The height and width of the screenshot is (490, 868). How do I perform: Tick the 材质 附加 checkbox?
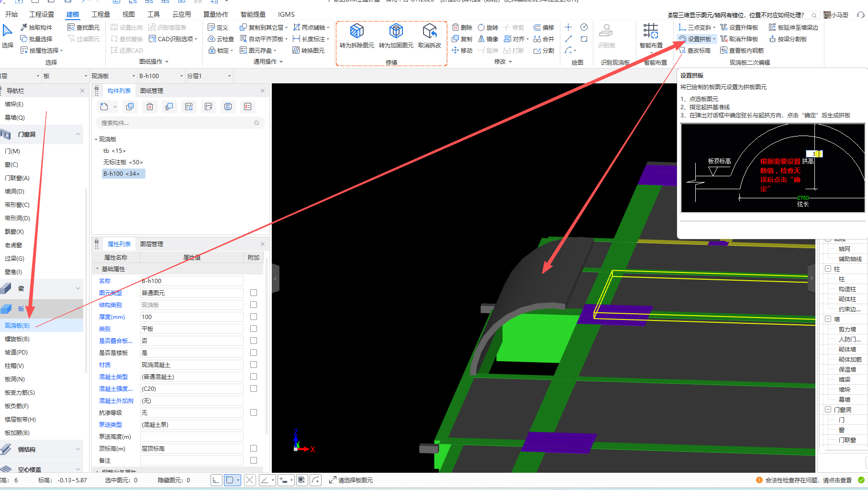pos(254,365)
